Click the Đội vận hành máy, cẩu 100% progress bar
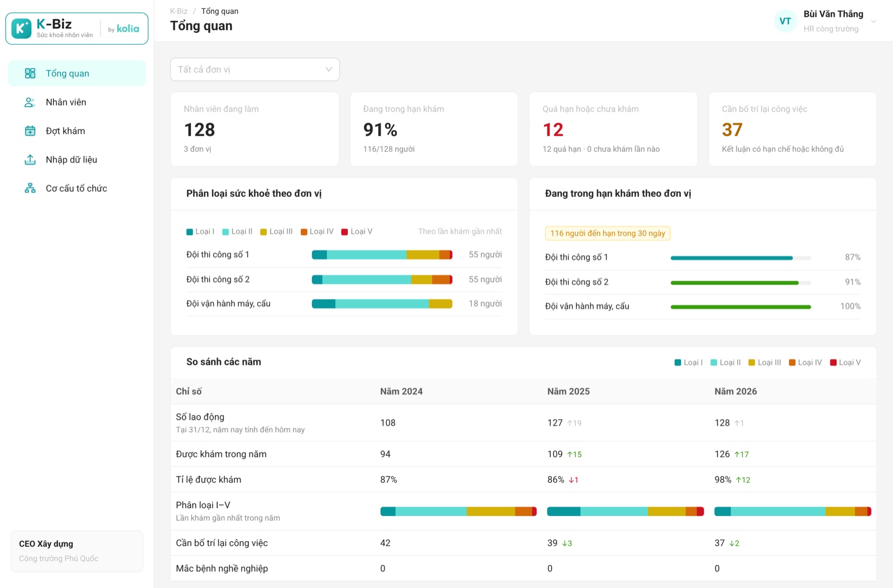 (x=741, y=307)
